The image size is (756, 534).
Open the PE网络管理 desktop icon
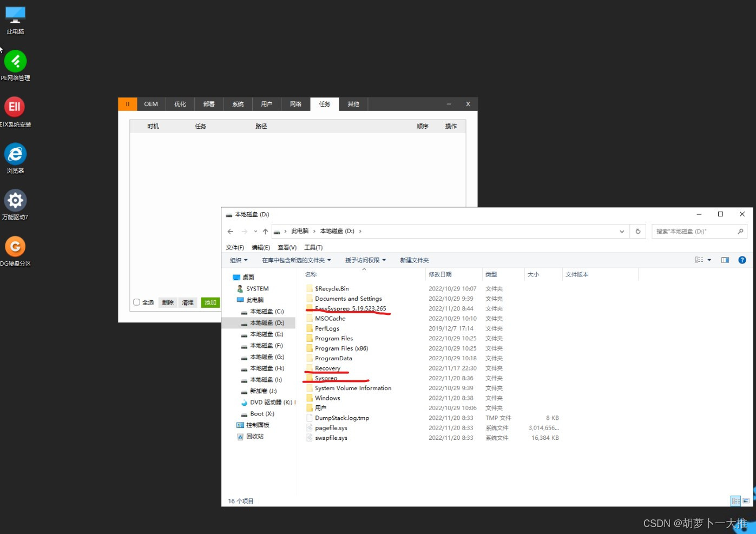click(x=15, y=66)
